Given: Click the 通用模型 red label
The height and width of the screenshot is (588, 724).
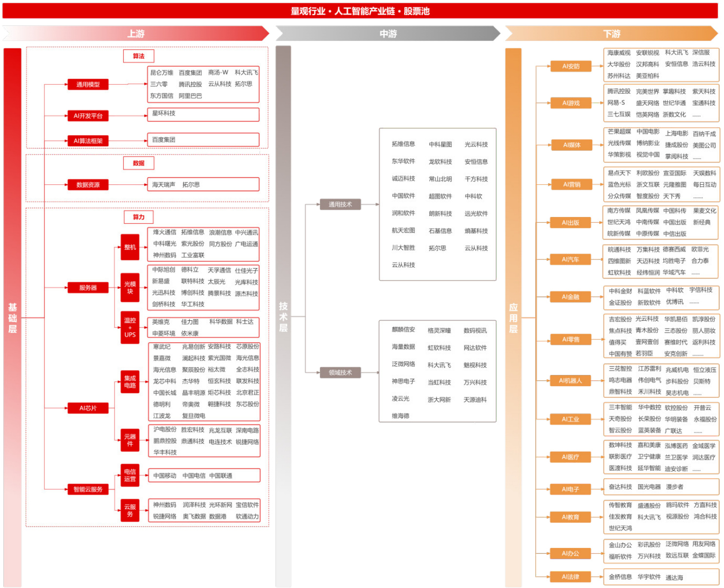Looking at the screenshot, I should 88,84.
